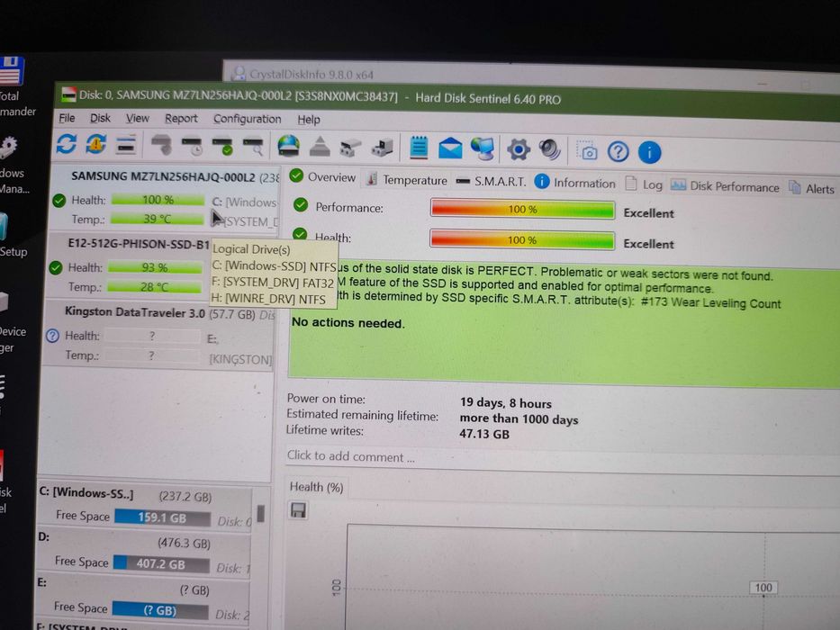The height and width of the screenshot is (630, 840).
Task: Click the E: (? GB) partition row
Action: click(x=142, y=599)
